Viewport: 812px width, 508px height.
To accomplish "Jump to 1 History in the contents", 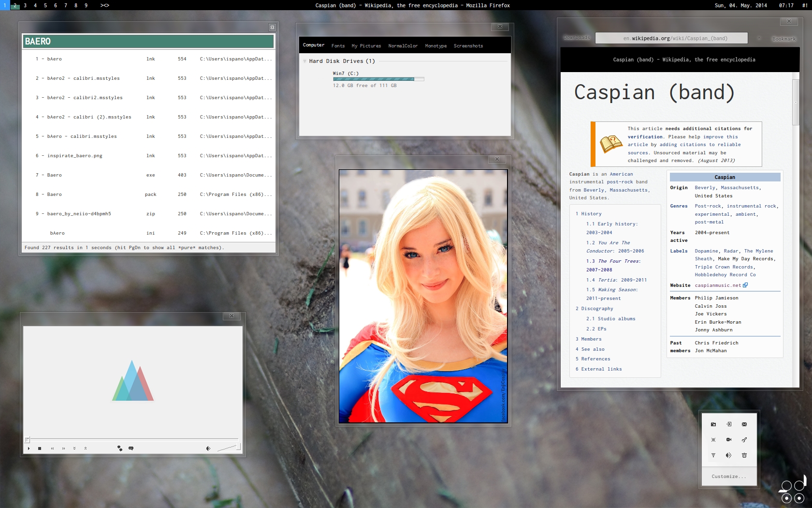I will [x=589, y=214].
